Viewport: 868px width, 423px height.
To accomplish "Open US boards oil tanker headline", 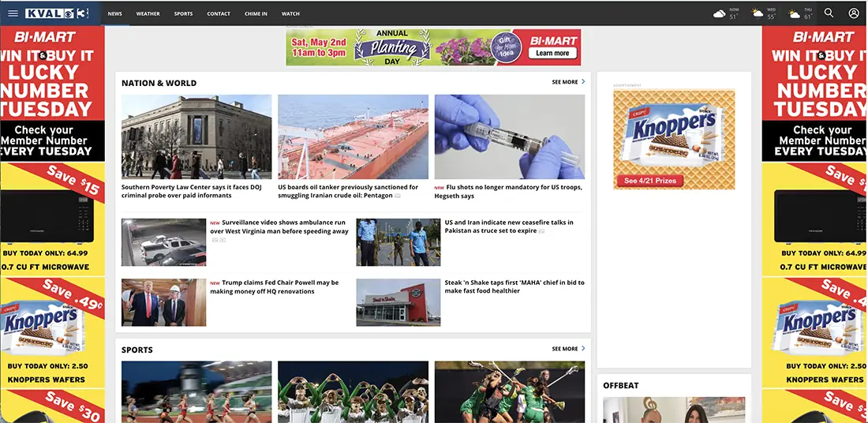I will [348, 192].
